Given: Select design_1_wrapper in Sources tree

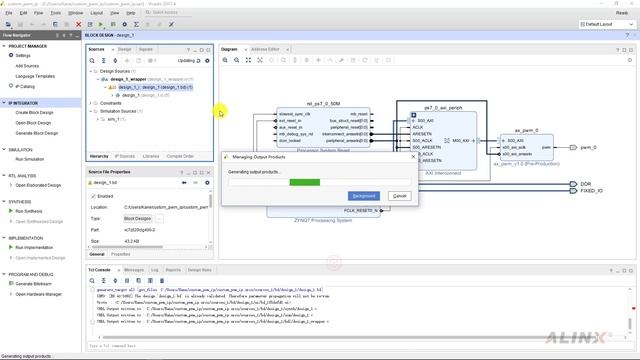Looking at the screenshot, I should (128, 79).
